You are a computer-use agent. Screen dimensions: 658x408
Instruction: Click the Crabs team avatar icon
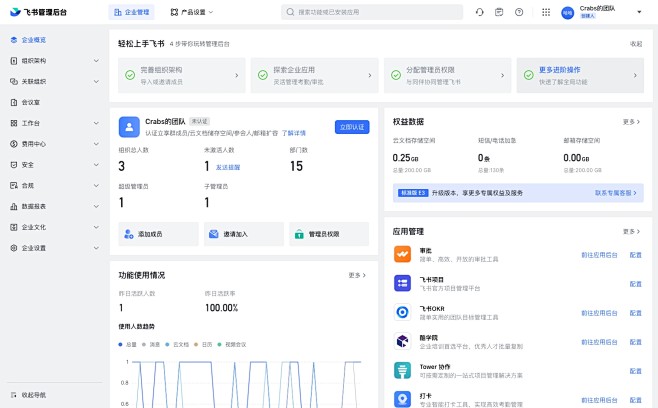click(129, 127)
